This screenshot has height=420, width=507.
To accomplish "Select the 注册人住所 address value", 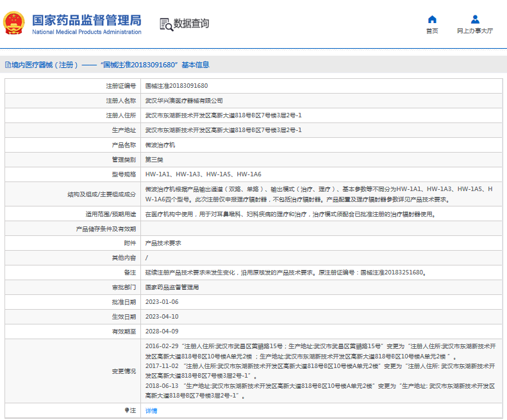I will 224,115.
